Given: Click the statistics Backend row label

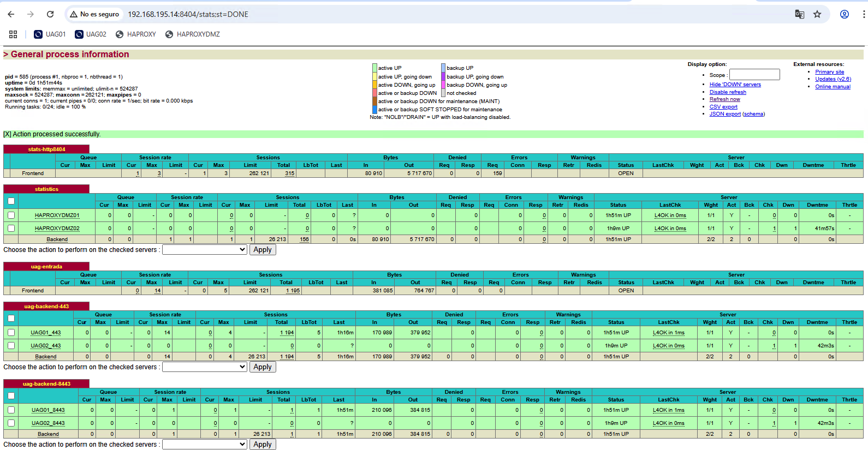Looking at the screenshot, I should click(x=57, y=239).
